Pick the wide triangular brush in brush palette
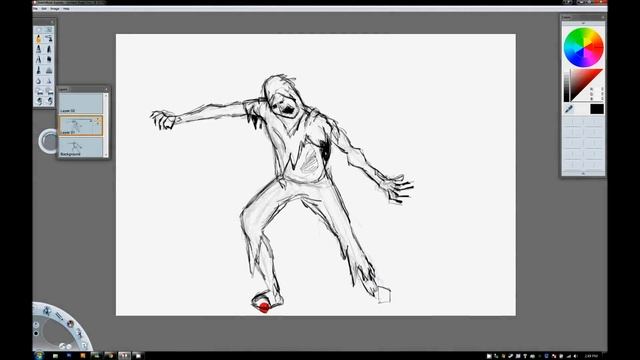This screenshot has width=640, height=360. point(49,70)
